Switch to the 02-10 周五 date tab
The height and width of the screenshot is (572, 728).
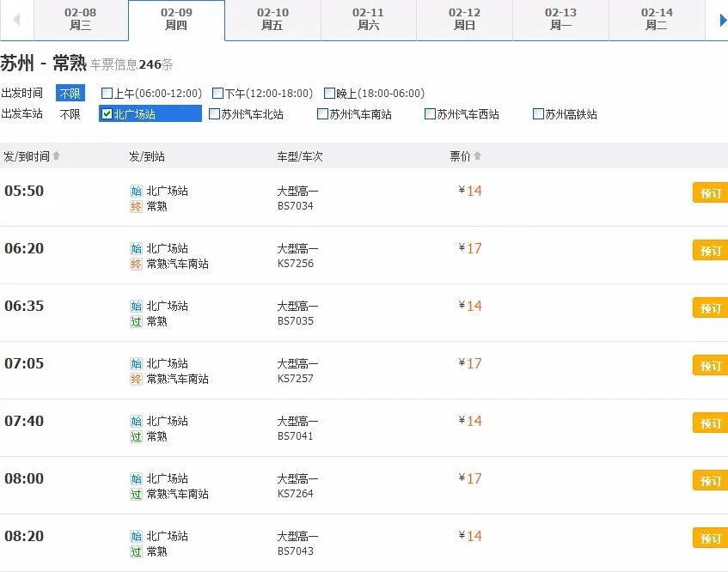(x=272, y=19)
